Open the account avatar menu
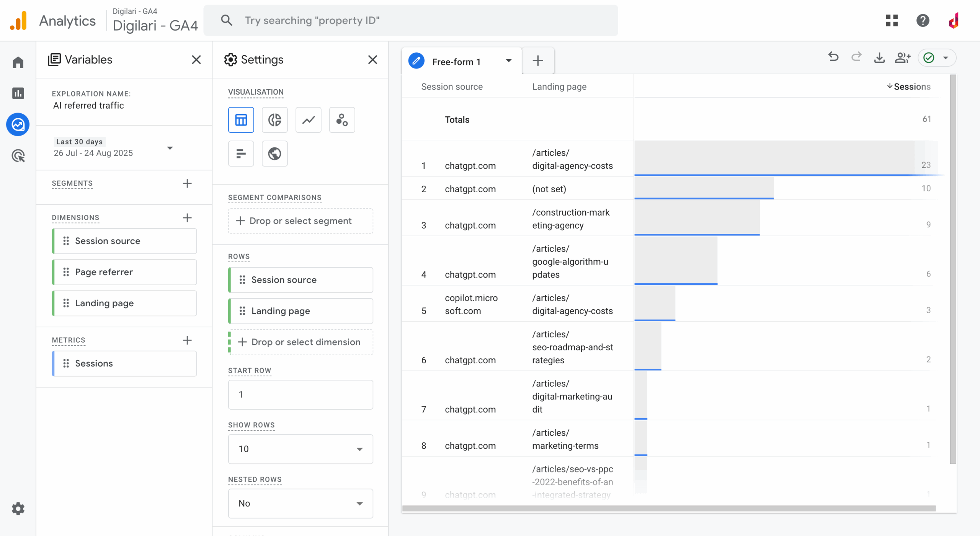 pos(954,20)
